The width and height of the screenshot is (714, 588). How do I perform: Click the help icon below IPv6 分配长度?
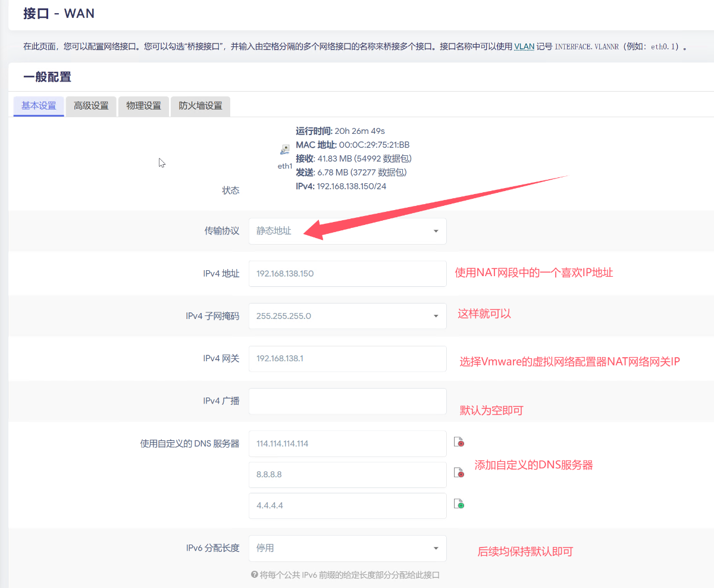tap(254, 575)
